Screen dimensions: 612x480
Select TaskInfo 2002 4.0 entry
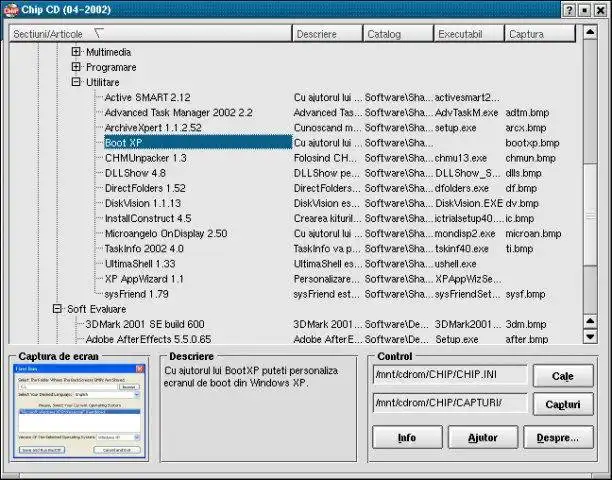144,249
